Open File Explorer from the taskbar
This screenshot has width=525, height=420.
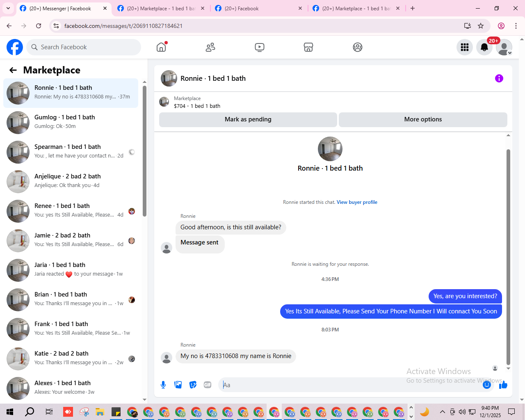tap(100, 412)
